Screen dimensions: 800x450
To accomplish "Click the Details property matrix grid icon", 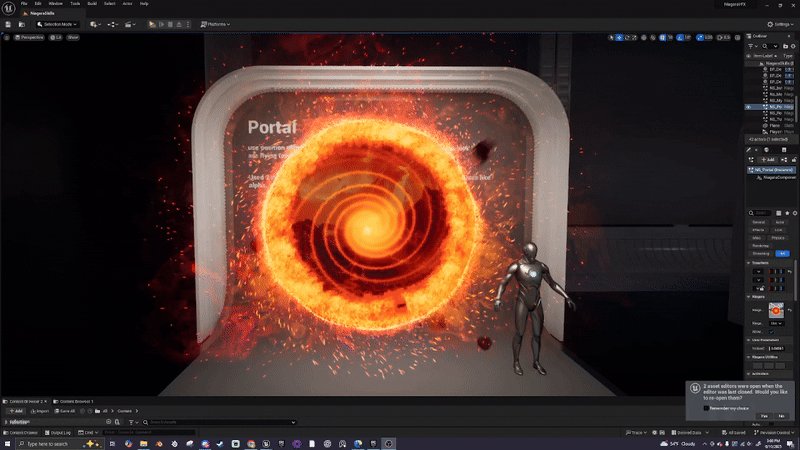I will (779, 213).
